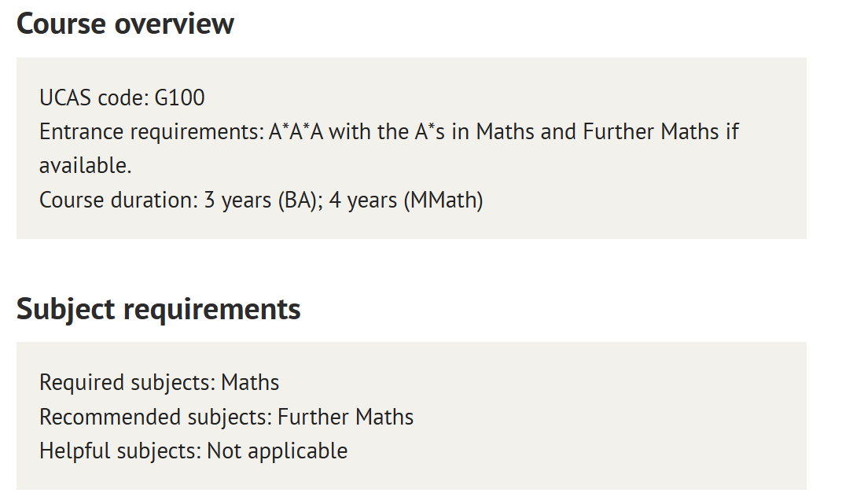Click the Required subjects: Maths line
This screenshot has width=842, height=504.
(x=159, y=383)
